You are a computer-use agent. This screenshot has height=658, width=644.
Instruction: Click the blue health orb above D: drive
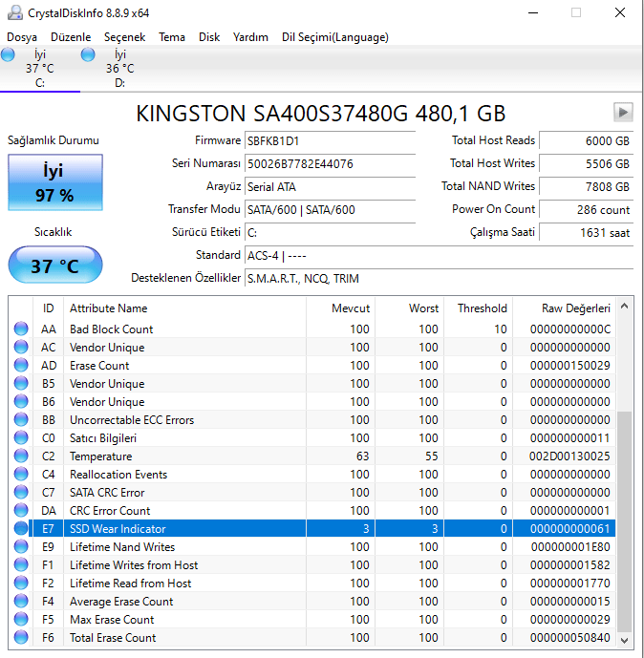pyautogui.click(x=88, y=54)
